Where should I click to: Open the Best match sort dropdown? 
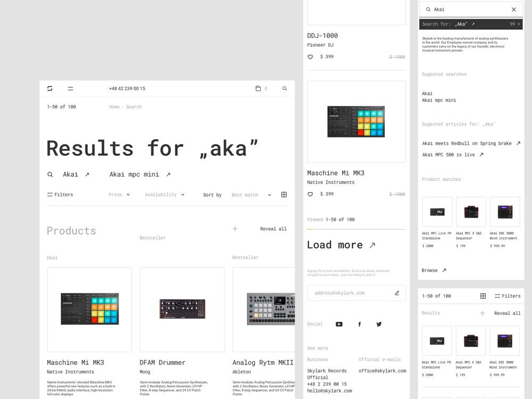pos(251,195)
